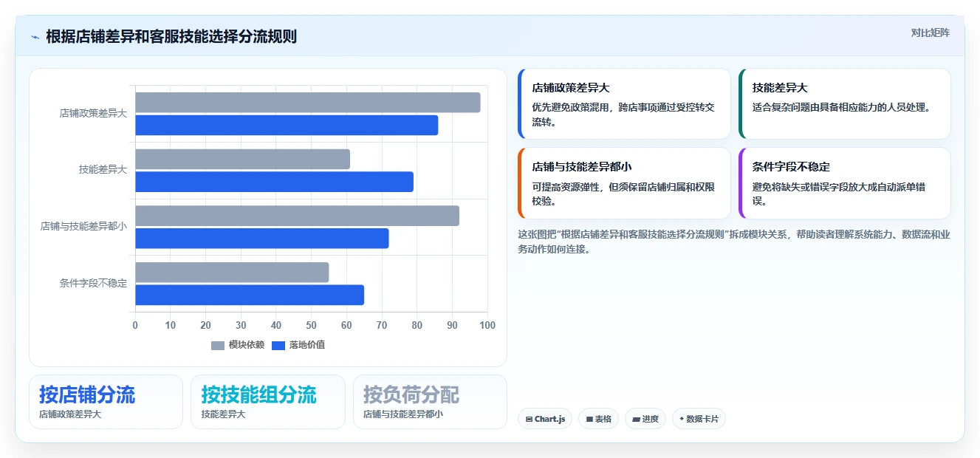Click the description text starting 优先避免政策混用
The image size is (980, 458).
[x=624, y=115]
